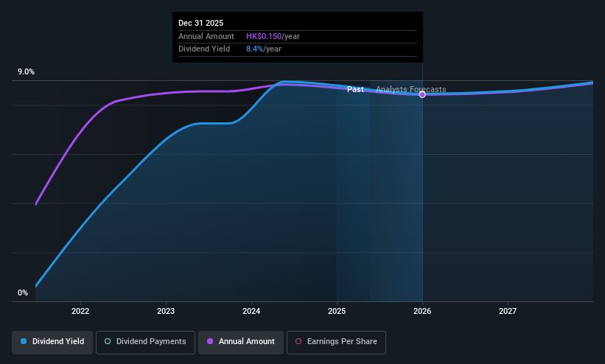
Task: Click the teal Dividend Payments legend circle
Action: coord(108,341)
